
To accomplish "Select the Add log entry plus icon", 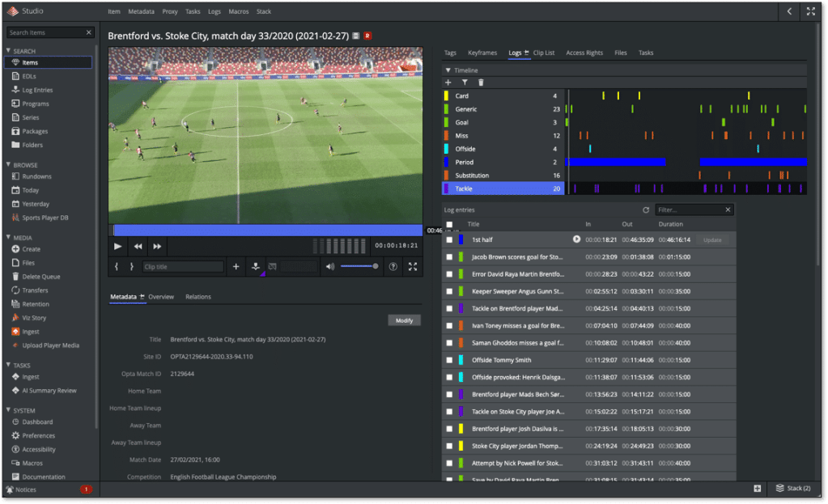I will click(x=235, y=265).
